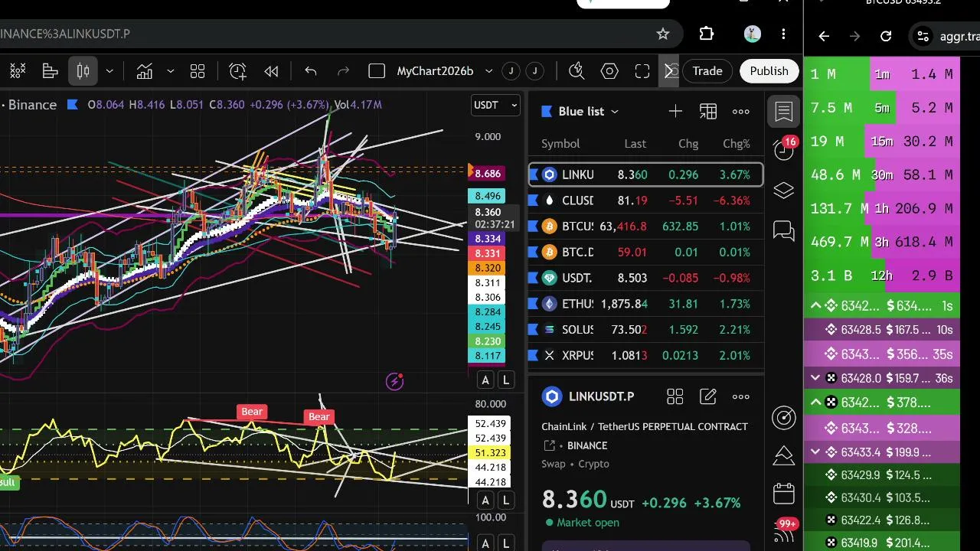Toggle auto scale A on the main price pane

[x=485, y=380]
